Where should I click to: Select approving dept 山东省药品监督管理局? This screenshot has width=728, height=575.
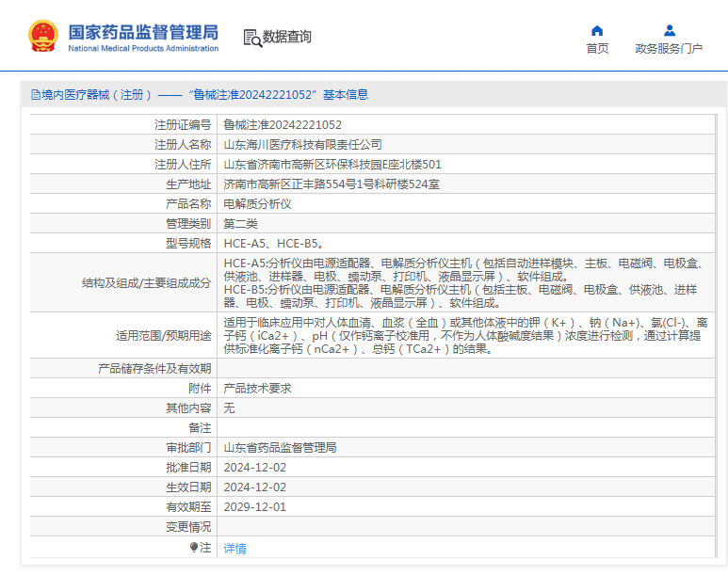(x=280, y=448)
